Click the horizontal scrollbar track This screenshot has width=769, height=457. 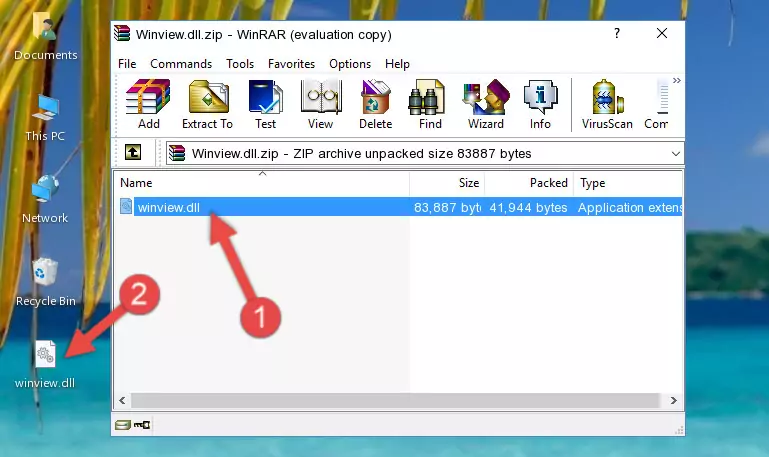point(395,401)
